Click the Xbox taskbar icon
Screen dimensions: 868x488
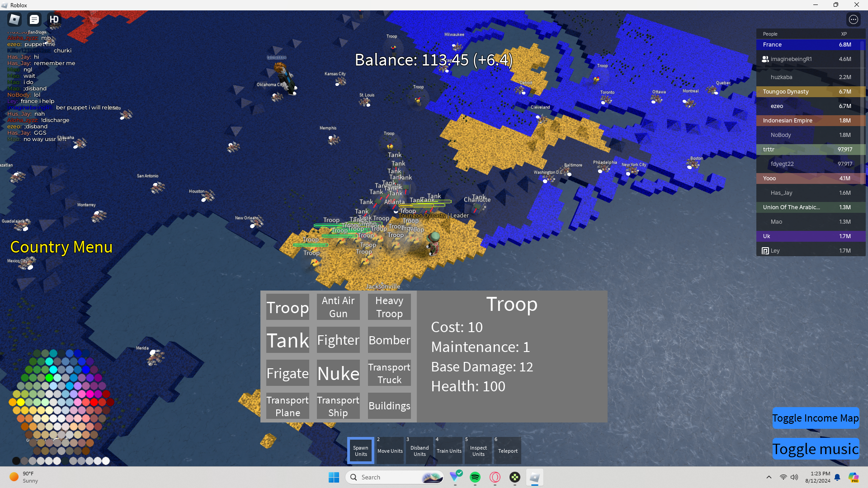click(515, 477)
